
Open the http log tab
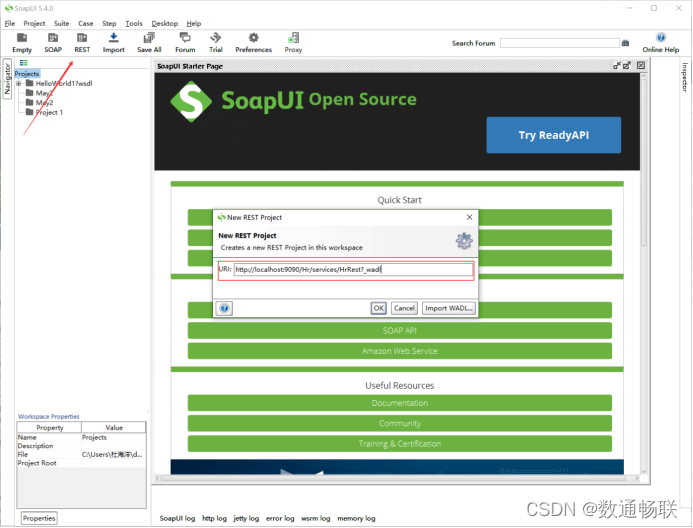tap(214, 518)
